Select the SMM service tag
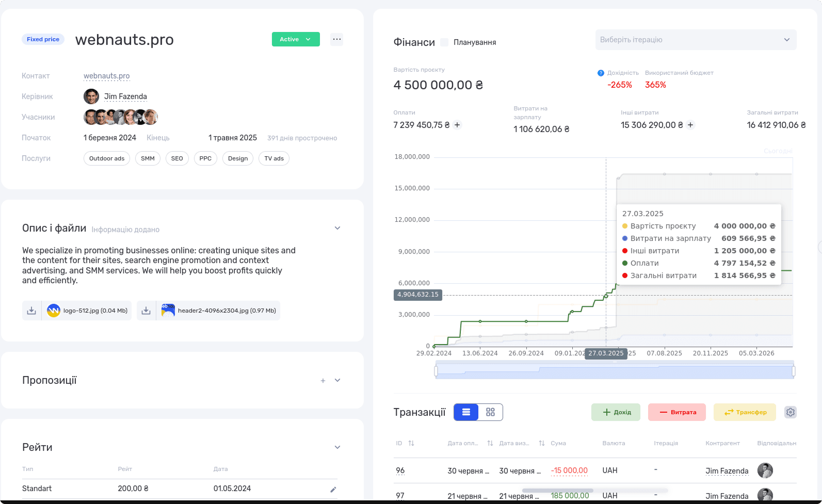The height and width of the screenshot is (504, 822). pos(148,158)
